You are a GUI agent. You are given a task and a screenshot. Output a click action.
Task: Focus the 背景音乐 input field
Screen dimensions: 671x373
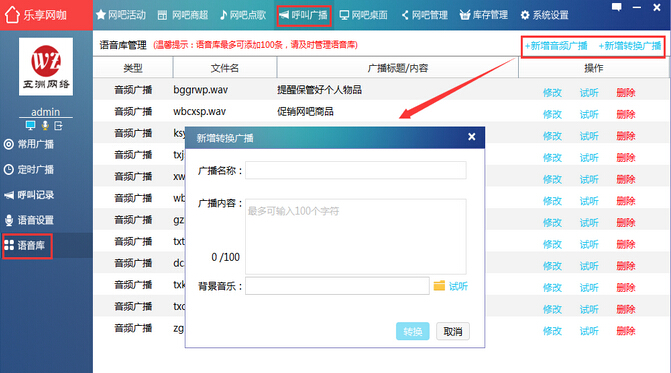click(x=337, y=286)
